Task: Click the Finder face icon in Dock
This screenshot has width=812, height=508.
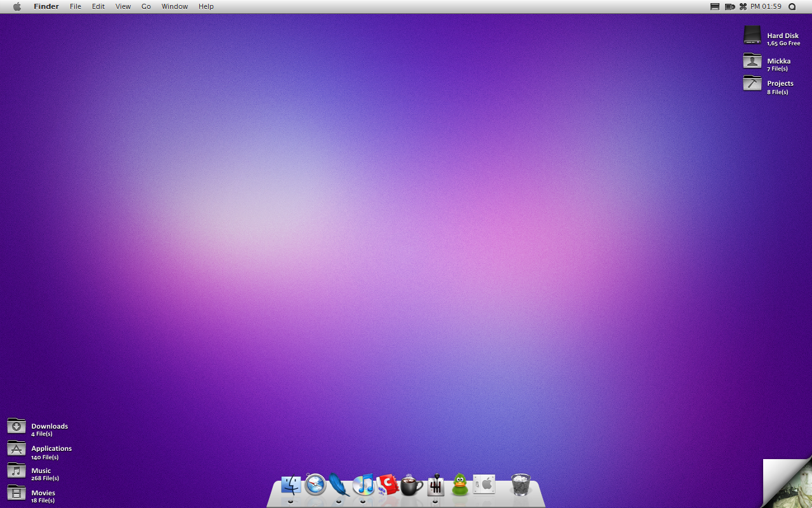Action: (291, 485)
